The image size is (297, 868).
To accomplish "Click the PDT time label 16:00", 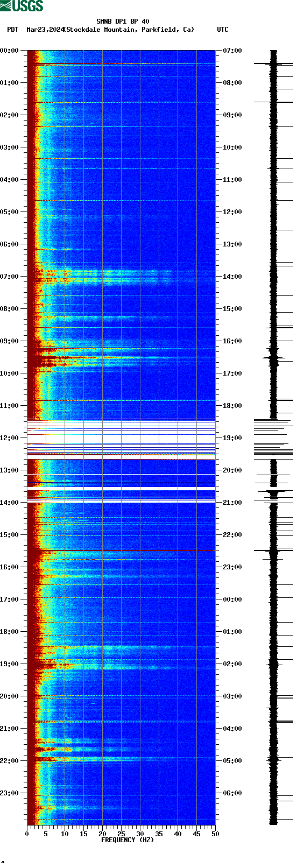I will pyautogui.click(x=10, y=567).
